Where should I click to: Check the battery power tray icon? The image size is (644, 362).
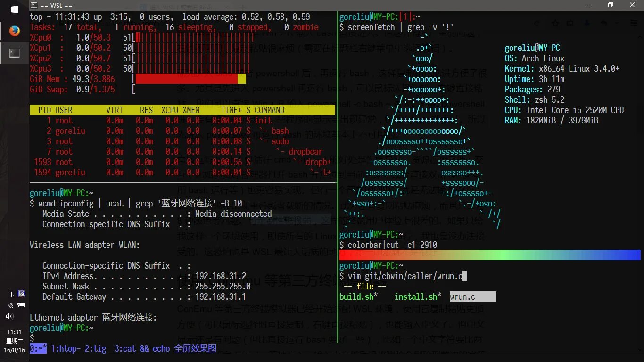(21, 305)
